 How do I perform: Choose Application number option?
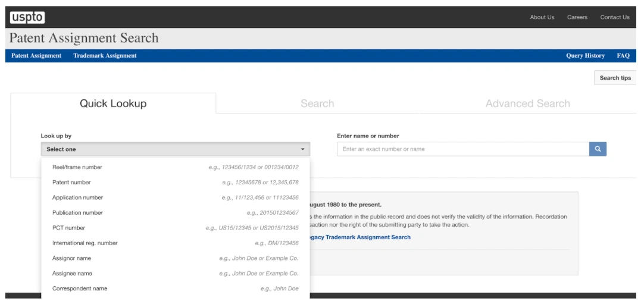[x=176, y=197]
